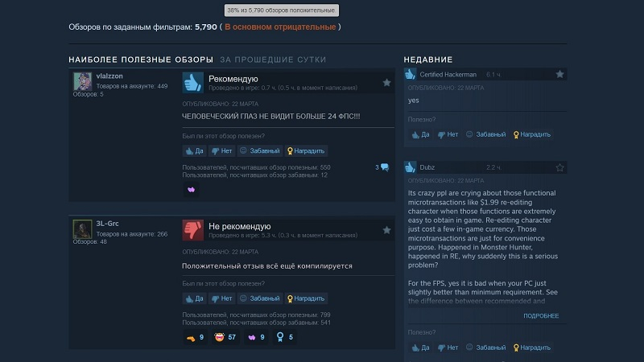Click the star on Certified Hackerman's review

[x=559, y=74]
